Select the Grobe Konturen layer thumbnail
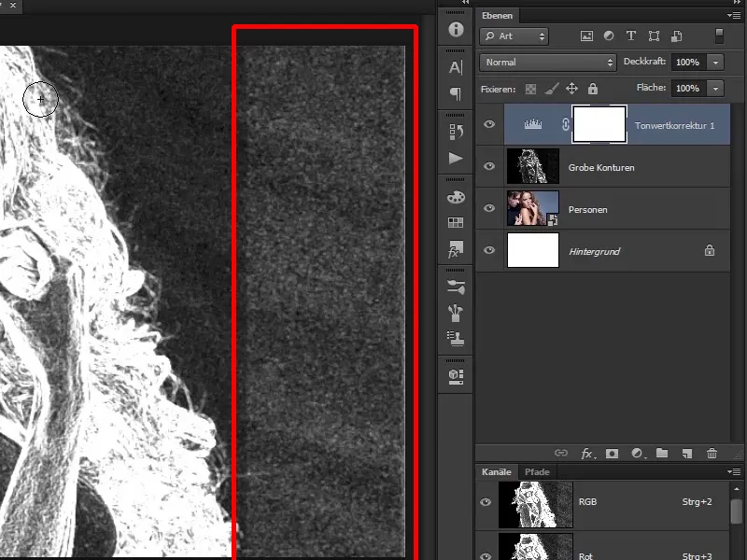Screen dimensions: 747x560 pyautogui.click(x=533, y=166)
